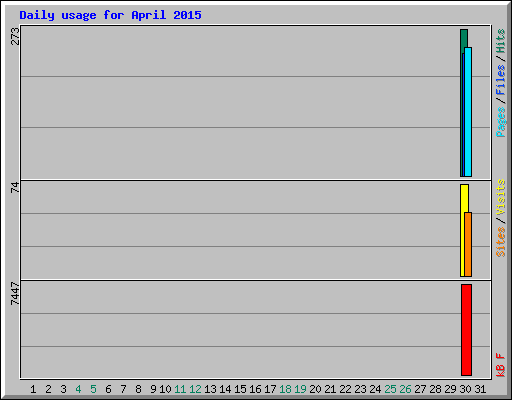512x400 pixels.
Task: Select the red KB bar for day 30
Action: pyautogui.click(x=466, y=330)
